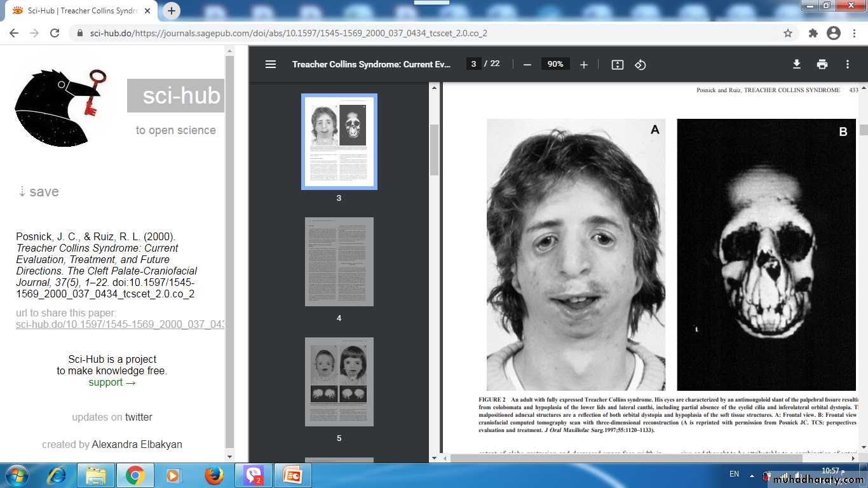Open the browser extensions puzzle icon
This screenshot has width=868, height=488.
click(x=813, y=33)
